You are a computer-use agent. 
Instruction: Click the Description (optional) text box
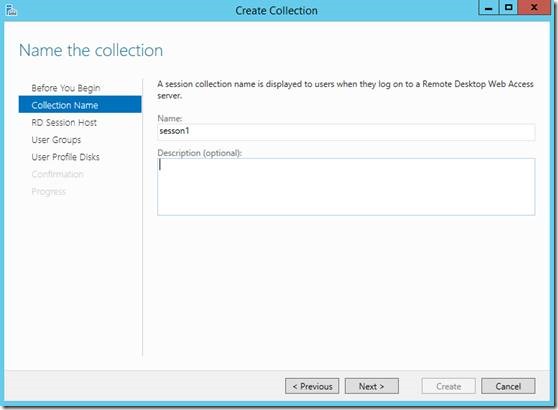[x=346, y=187]
